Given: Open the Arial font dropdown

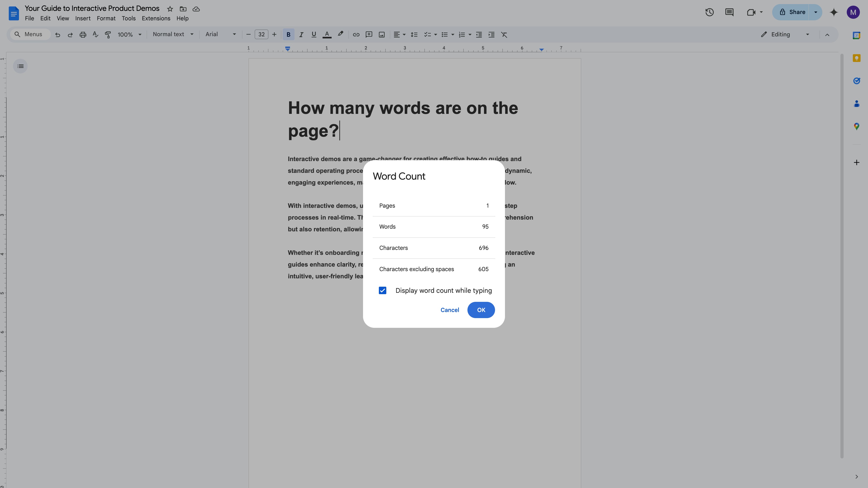Looking at the screenshot, I should pos(221,34).
